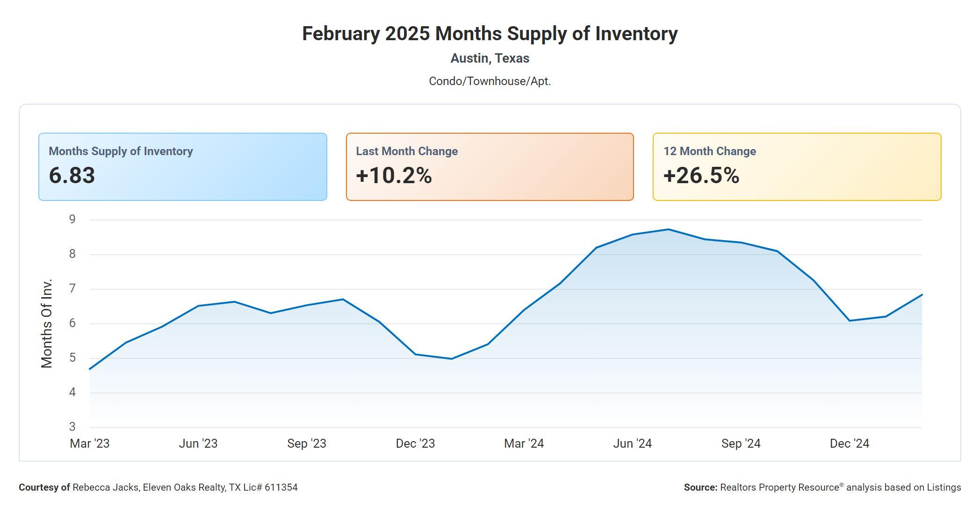Click the +26.5% value
Screen dimensions: 980x514
coord(701,176)
